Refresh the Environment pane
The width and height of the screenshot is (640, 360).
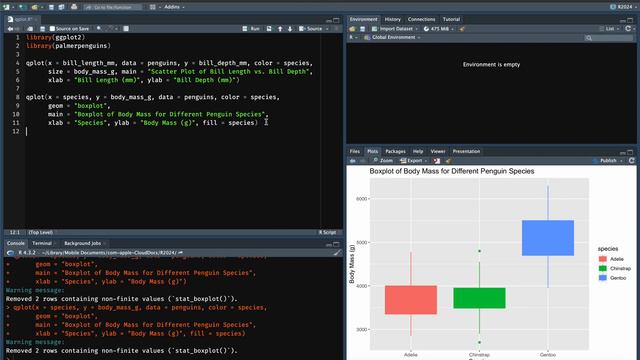[x=628, y=29]
